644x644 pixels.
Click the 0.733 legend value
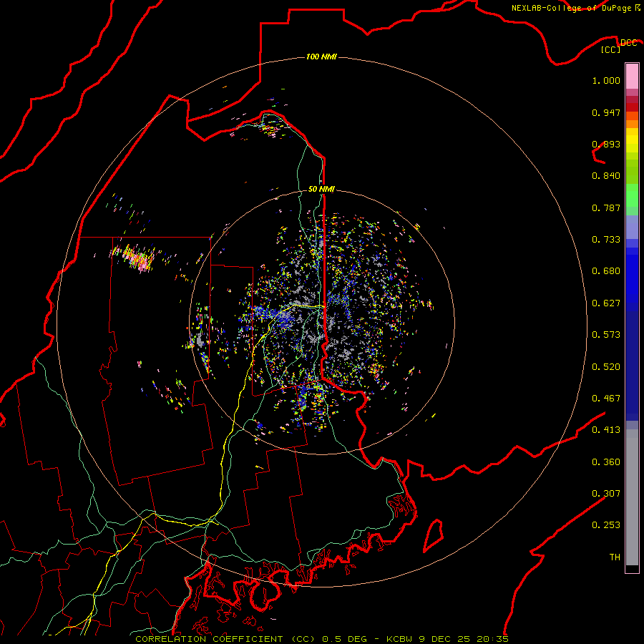pyautogui.click(x=606, y=240)
